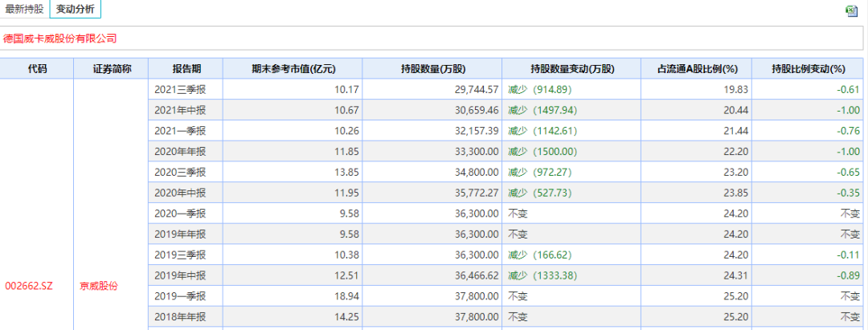Click market value 10.67

point(347,110)
